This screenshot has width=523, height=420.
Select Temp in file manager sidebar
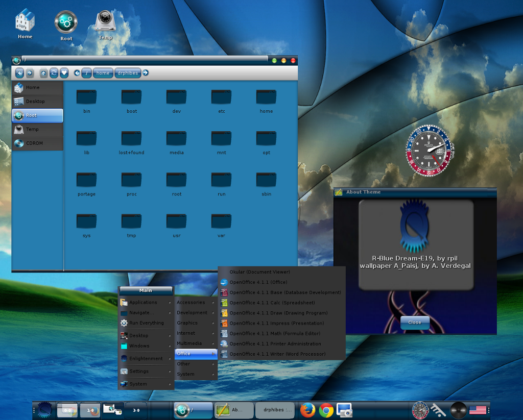tap(37, 129)
